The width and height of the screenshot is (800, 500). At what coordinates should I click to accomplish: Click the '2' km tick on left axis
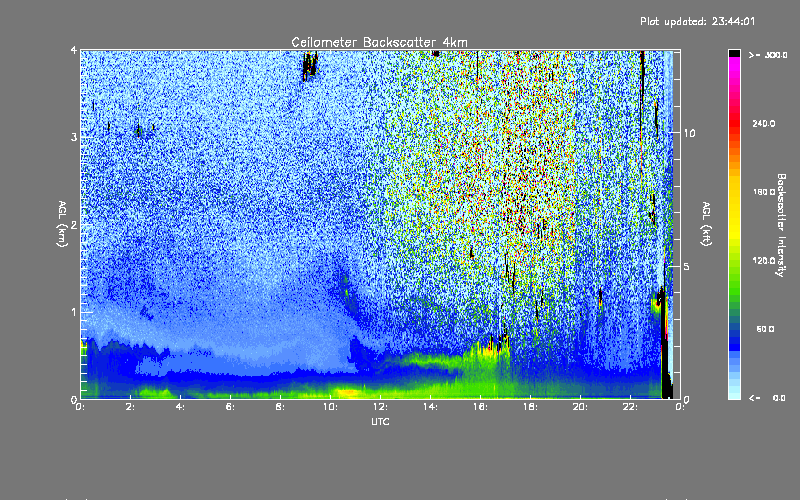click(x=74, y=225)
